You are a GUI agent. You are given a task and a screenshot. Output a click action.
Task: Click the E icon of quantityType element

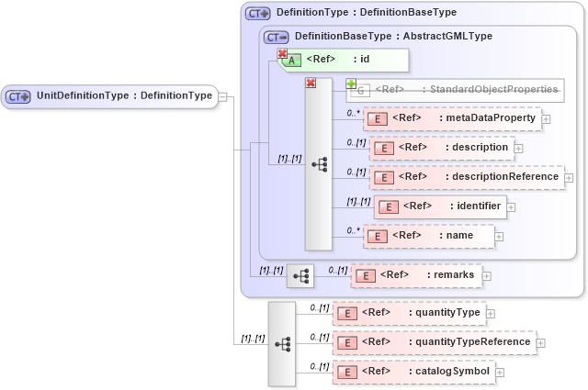point(347,314)
